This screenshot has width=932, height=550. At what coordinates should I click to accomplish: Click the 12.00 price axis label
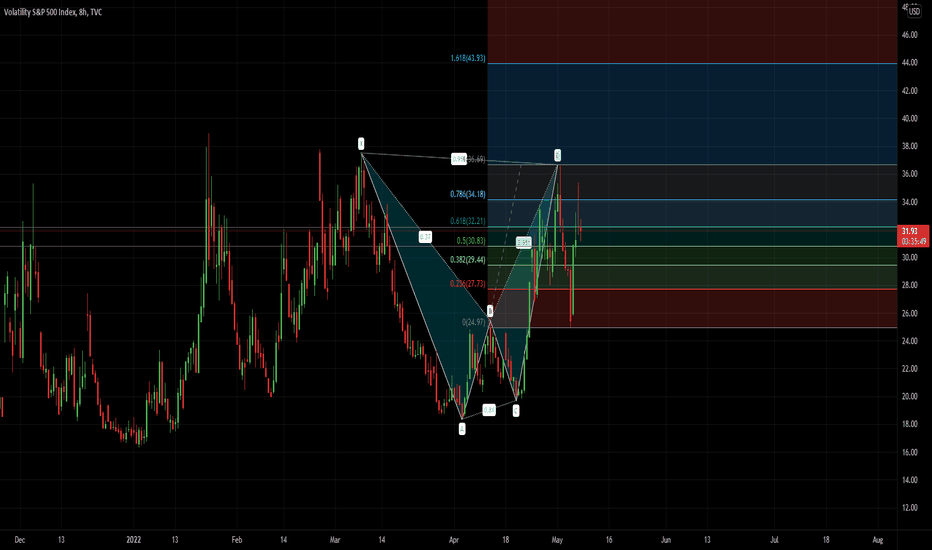[909, 507]
